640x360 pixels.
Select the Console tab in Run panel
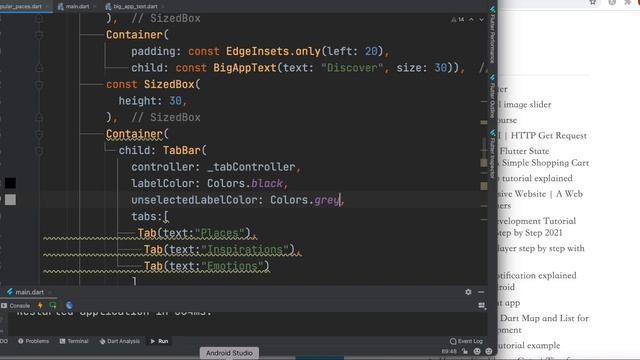point(16,305)
